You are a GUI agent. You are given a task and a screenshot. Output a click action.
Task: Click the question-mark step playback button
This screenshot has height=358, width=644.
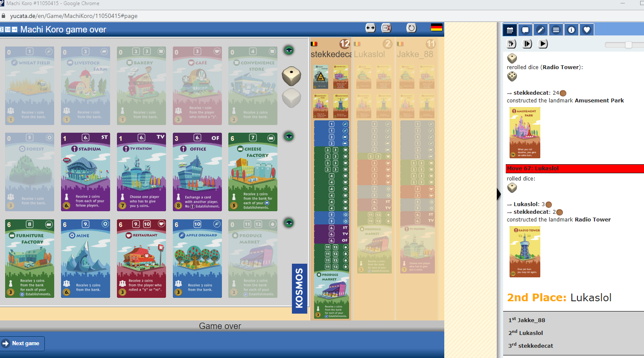coord(511,44)
